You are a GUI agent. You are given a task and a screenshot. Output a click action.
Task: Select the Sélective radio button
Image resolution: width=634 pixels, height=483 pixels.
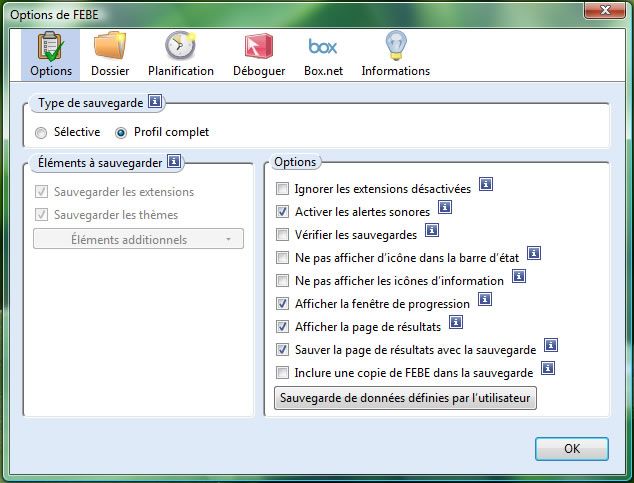coord(41,133)
